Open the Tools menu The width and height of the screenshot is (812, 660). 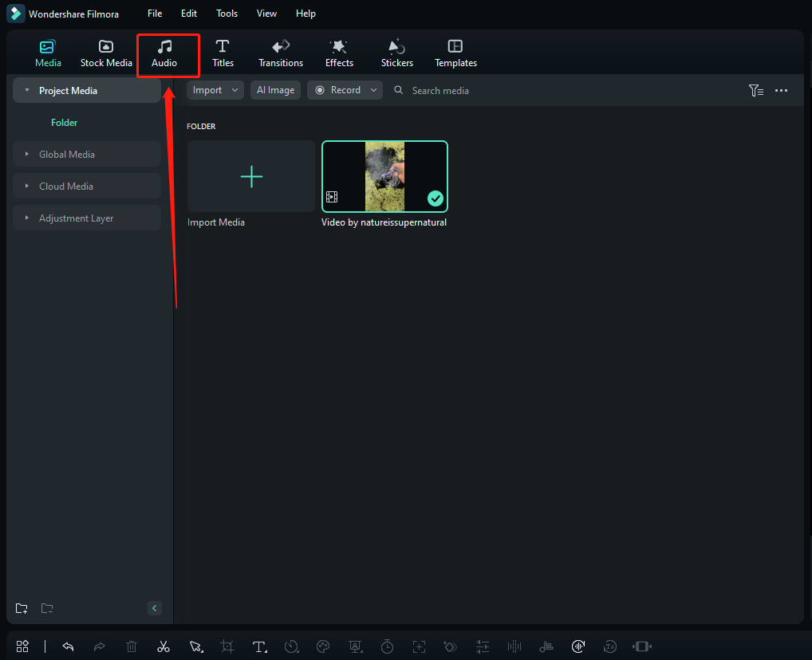227,14
